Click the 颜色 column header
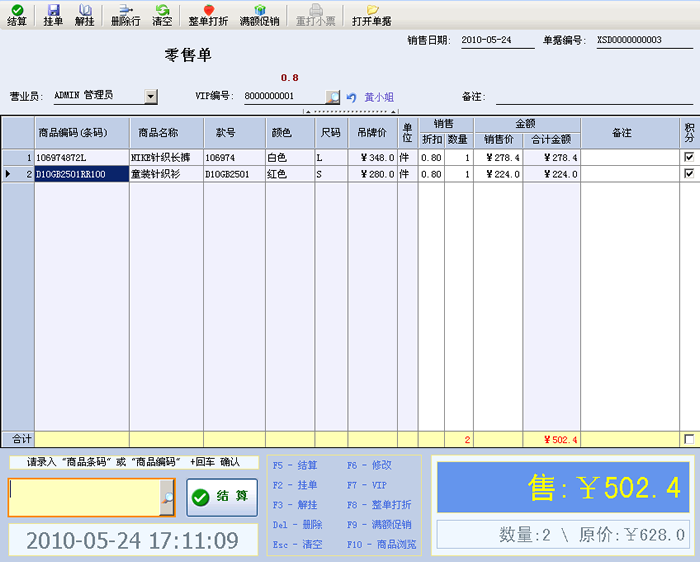The image size is (700, 562). coord(290,133)
